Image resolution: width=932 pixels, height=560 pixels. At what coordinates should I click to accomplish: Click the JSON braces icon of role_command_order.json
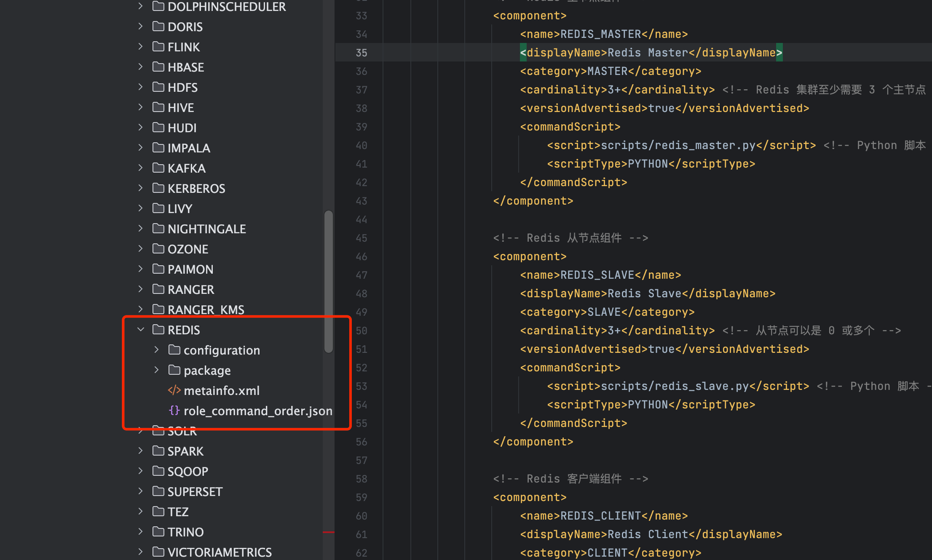[x=174, y=411]
